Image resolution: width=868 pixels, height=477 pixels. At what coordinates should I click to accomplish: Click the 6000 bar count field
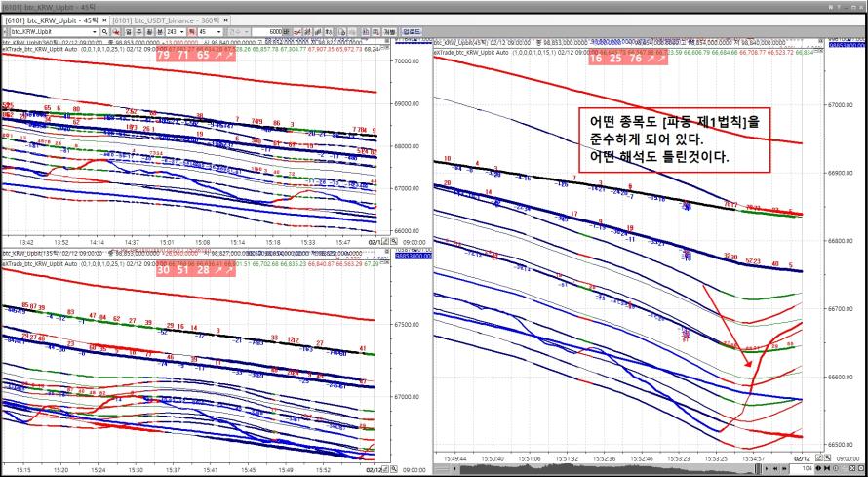269,31
